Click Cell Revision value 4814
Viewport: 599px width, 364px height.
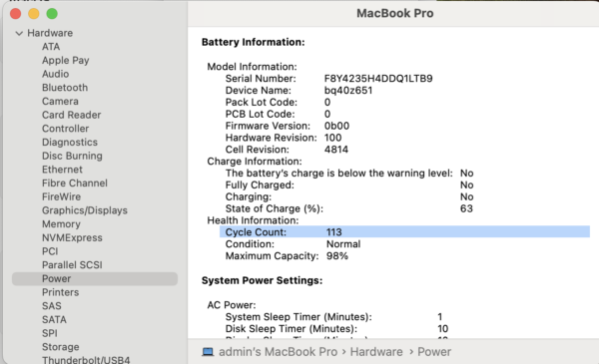[x=336, y=150]
